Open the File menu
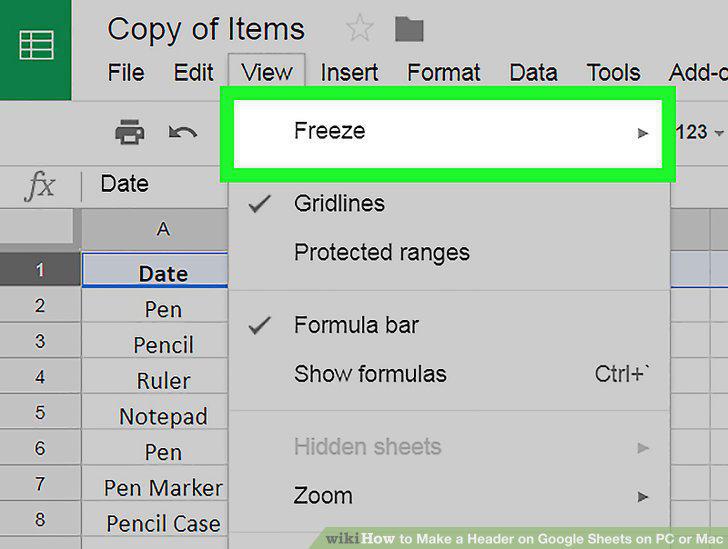Viewport: 728px width, 549px height. click(126, 72)
